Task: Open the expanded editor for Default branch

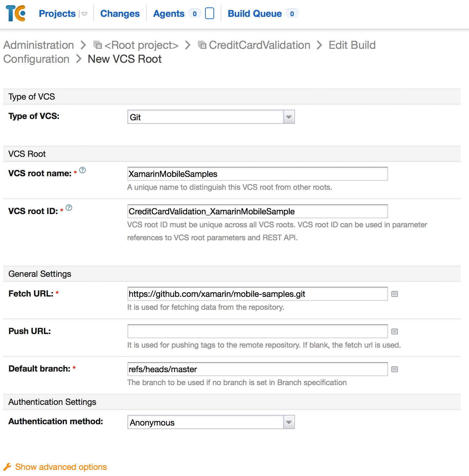Action: [x=394, y=369]
